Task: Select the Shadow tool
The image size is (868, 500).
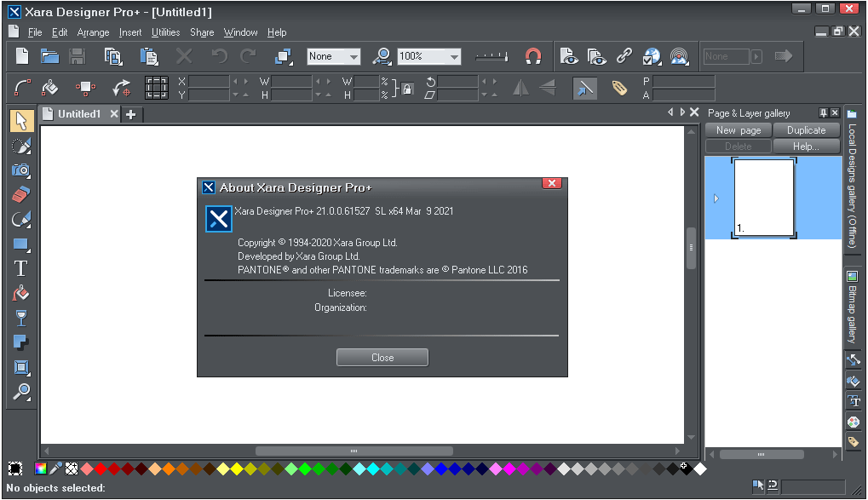Action: 21,342
